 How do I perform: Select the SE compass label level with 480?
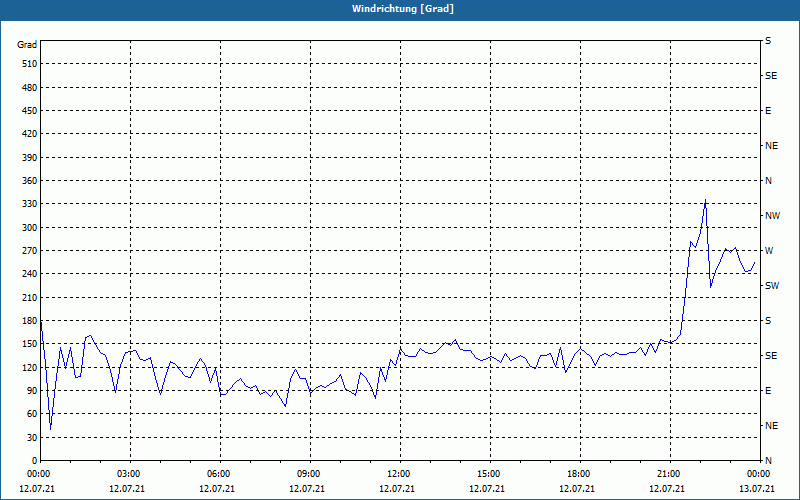tap(771, 76)
